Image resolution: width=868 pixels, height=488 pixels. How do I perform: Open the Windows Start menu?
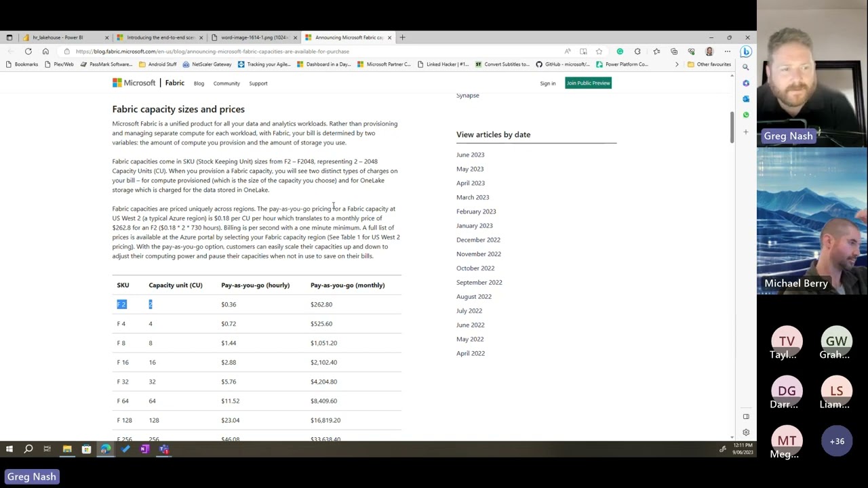(x=9, y=449)
